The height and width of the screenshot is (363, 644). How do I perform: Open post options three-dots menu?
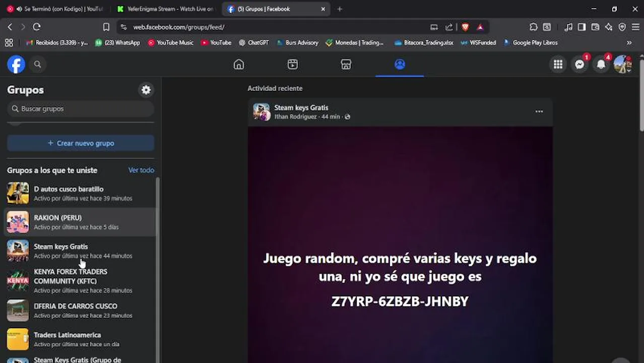click(x=539, y=111)
